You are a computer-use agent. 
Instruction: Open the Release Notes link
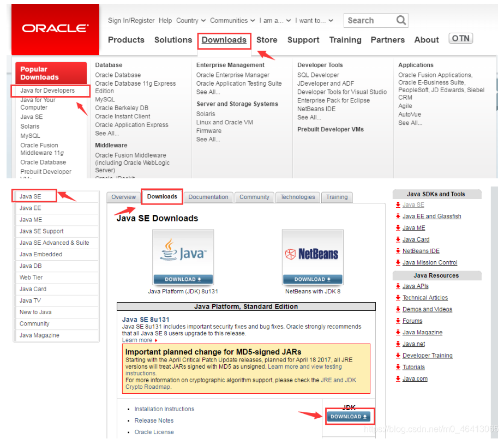[x=154, y=420]
